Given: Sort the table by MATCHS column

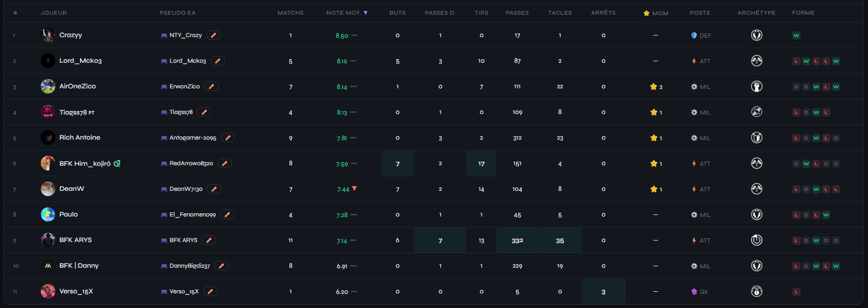Looking at the screenshot, I should pyautogui.click(x=290, y=13).
